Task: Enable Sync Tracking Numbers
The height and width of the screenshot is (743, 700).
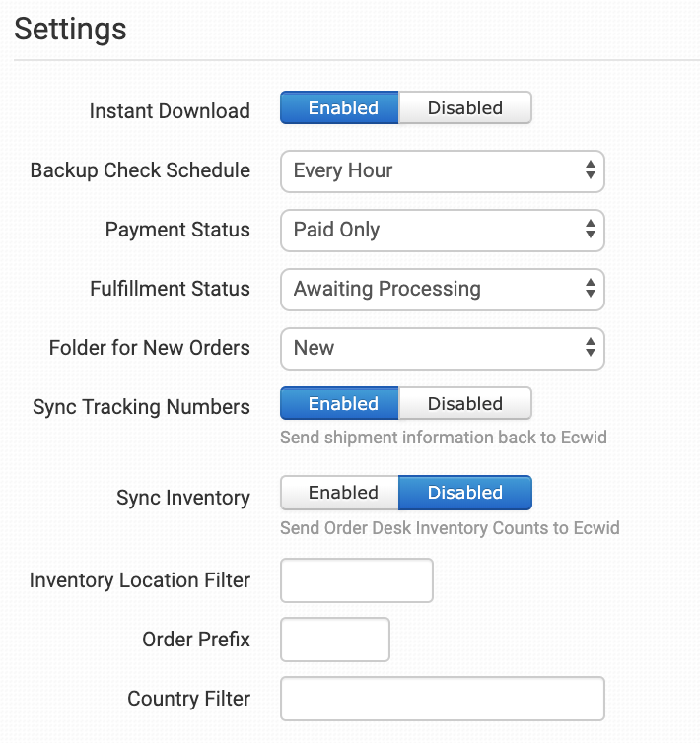Action: (x=340, y=404)
